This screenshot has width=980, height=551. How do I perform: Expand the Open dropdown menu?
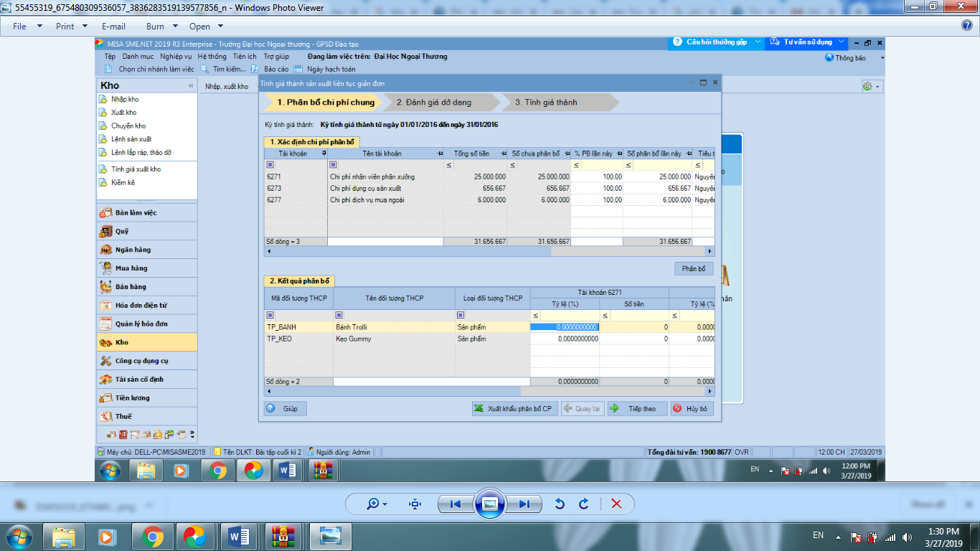(205, 26)
